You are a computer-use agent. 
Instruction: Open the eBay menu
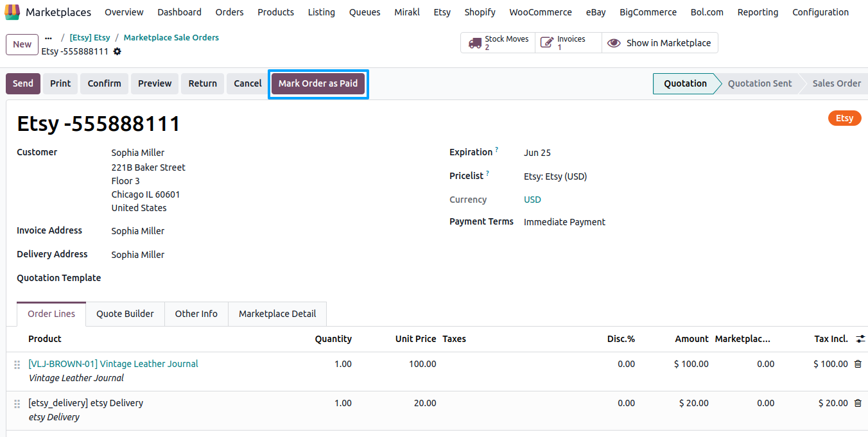tap(596, 12)
